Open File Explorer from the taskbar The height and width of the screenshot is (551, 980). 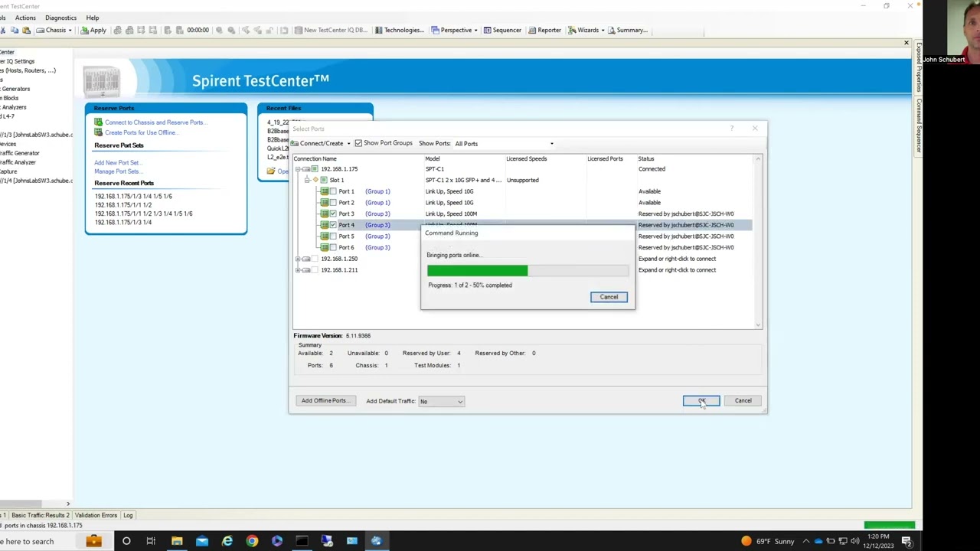(x=177, y=542)
